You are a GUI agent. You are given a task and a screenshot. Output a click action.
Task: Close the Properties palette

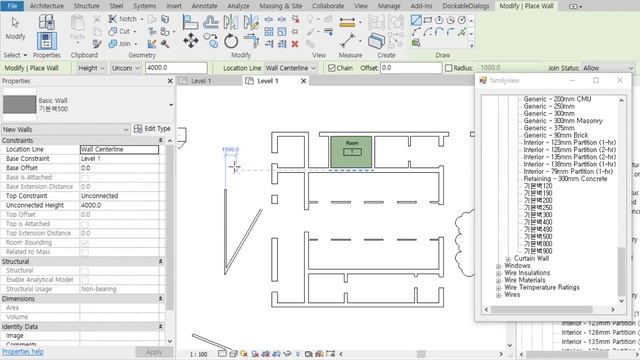point(170,81)
